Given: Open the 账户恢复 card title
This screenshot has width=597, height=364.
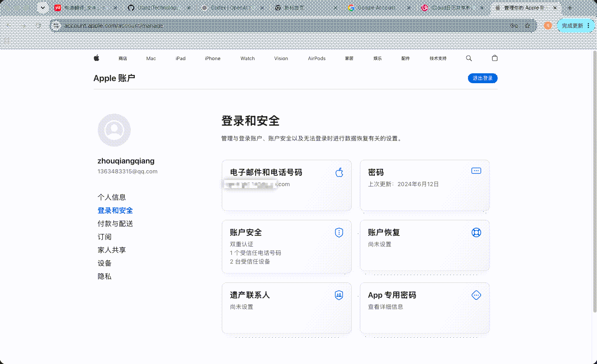Looking at the screenshot, I should pyautogui.click(x=384, y=233).
